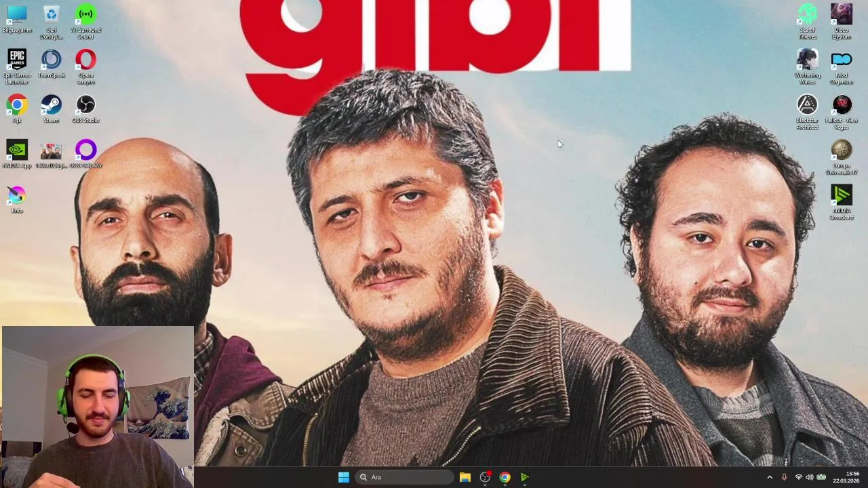Open the NVIDIA App desktop shortcut
Image resolution: width=868 pixels, height=488 pixels.
click(17, 154)
